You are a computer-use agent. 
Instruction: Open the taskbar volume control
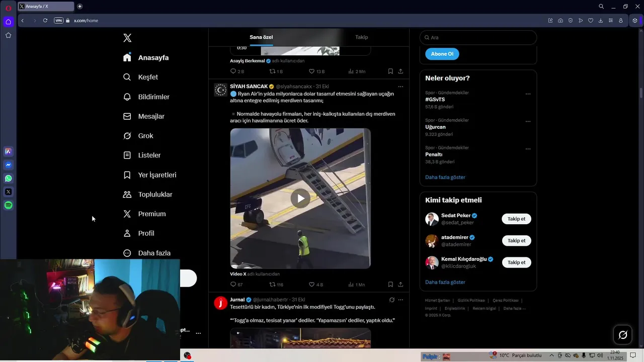click(x=600, y=355)
